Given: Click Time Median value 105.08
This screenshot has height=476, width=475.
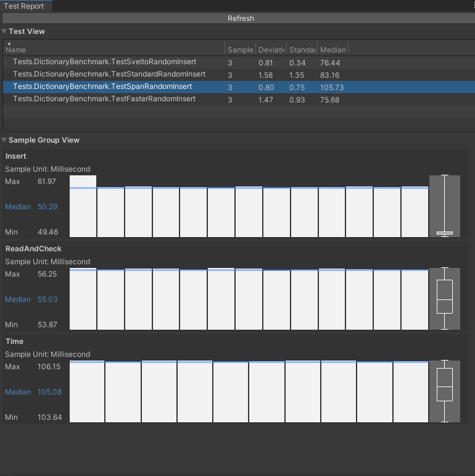Looking at the screenshot, I should [49, 392].
